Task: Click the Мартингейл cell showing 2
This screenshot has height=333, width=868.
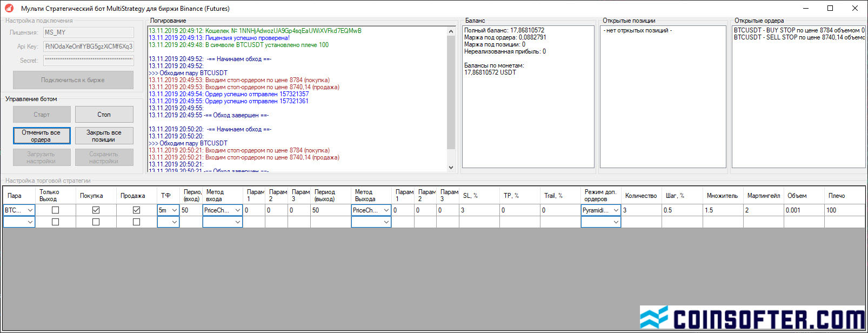Action: 763,210
